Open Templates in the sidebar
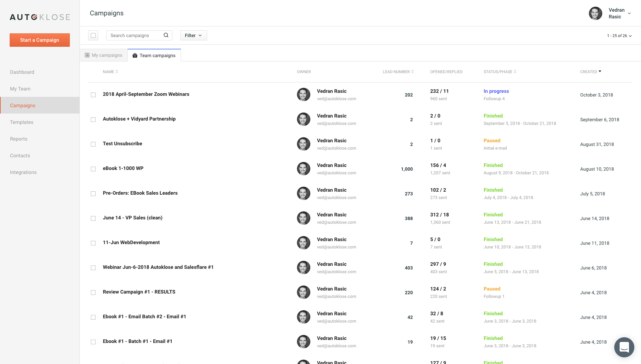 tap(22, 122)
